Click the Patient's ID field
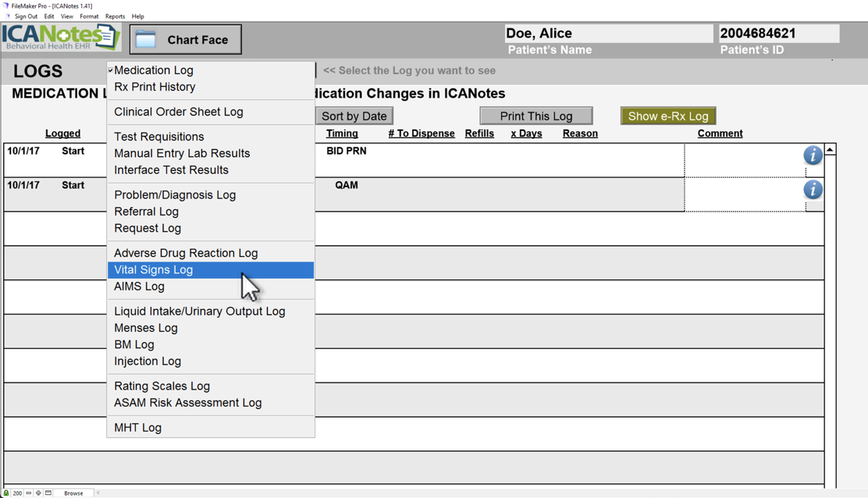 point(778,34)
